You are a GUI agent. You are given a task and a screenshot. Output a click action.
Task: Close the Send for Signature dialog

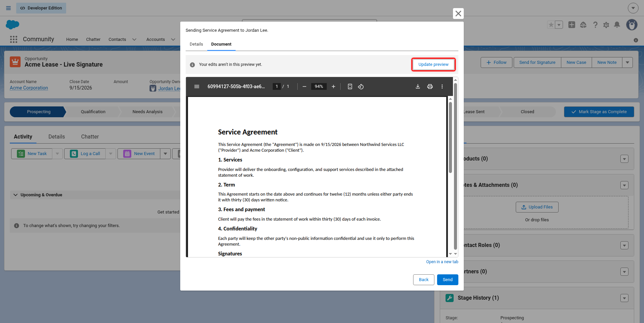pos(458,14)
